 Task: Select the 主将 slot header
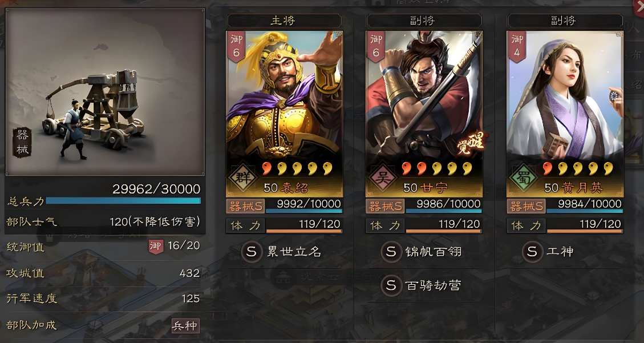coord(284,21)
